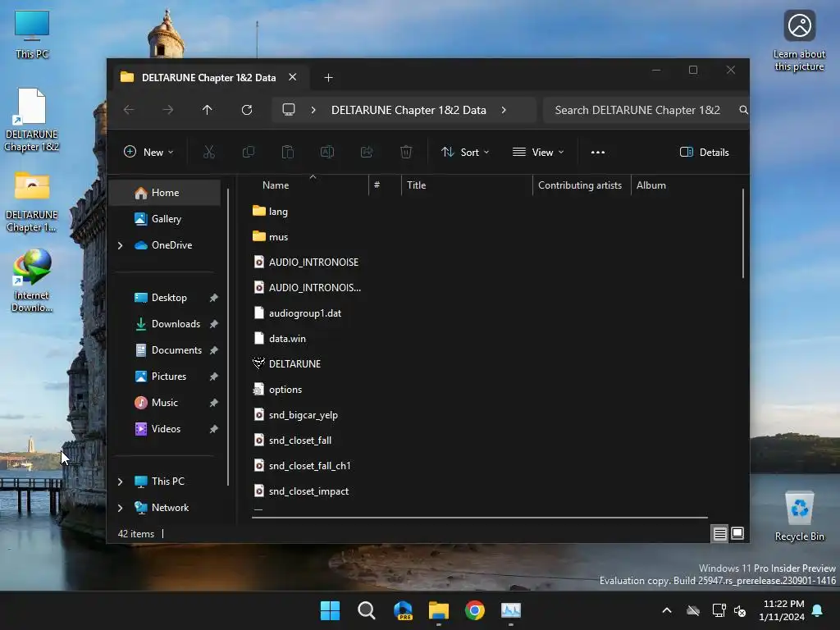
Task: Go to Pictures quick access folder
Action: click(x=165, y=376)
